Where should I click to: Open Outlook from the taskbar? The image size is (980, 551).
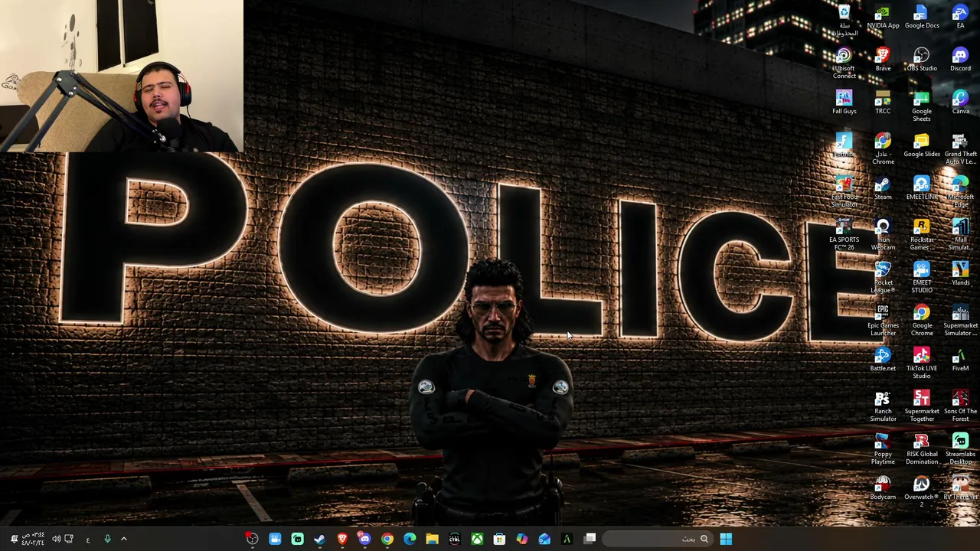(x=544, y=539)
